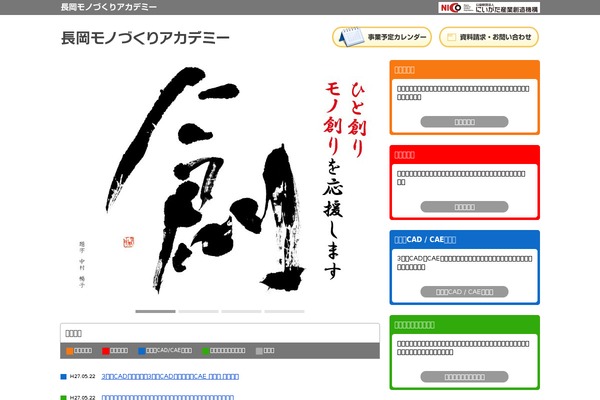
Task: Open the orange card header title
Action: point(404,70)
